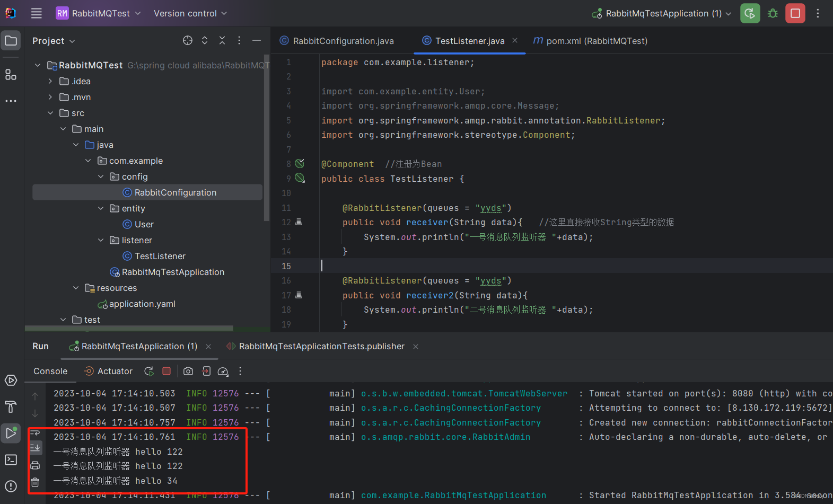Expand the .mvn folder
This screenshot has width=833, height=504.
click(50, 97)
